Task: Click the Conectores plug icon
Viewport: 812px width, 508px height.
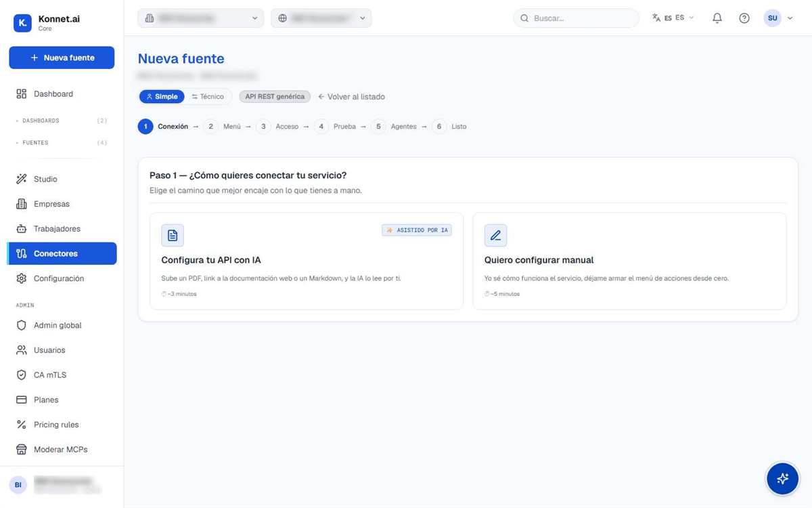Action: [22, 253]
